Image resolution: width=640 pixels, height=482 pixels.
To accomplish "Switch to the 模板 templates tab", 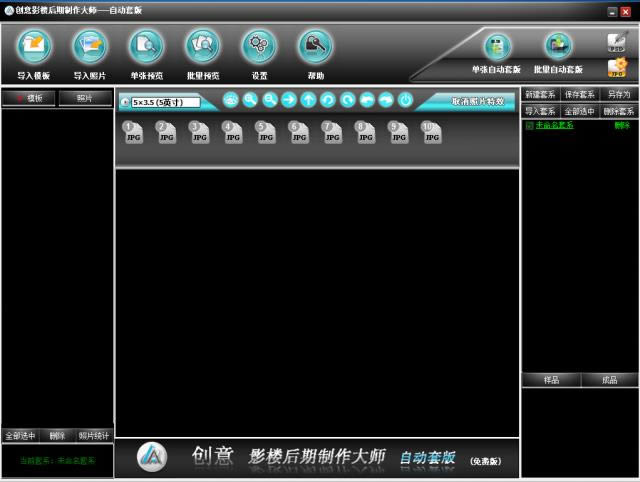I will (29, 98).
